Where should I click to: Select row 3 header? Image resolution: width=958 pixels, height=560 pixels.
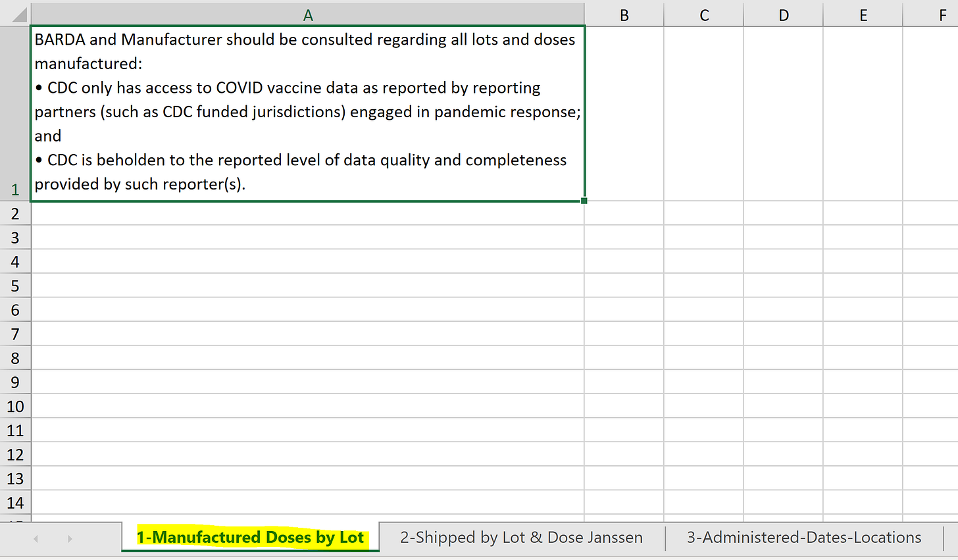[x=15, y=238]
